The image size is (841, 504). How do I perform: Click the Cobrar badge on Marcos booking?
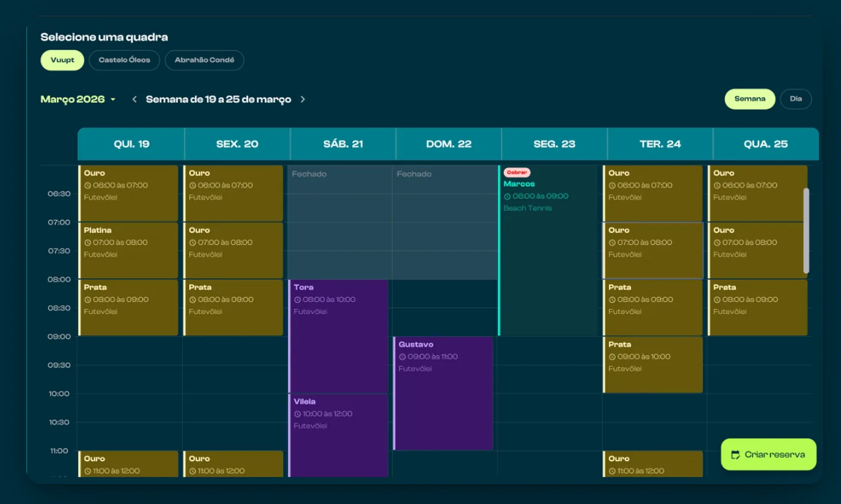pyautogui.click(x=517, y=172)
